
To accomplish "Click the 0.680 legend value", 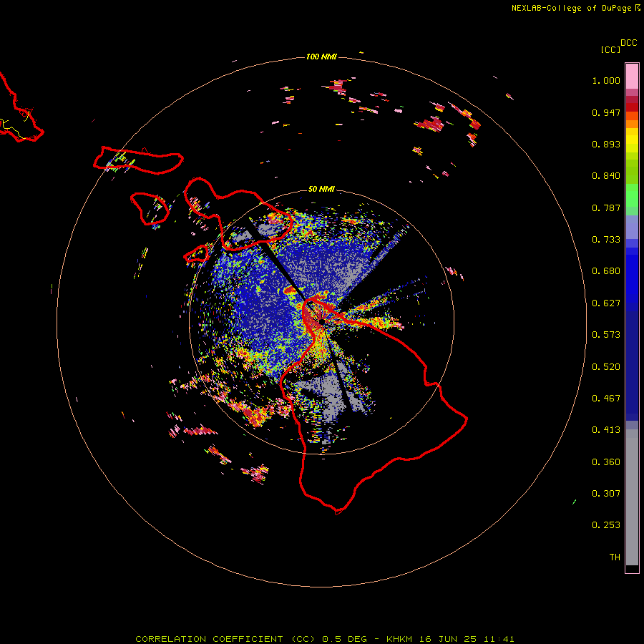I will [x=606, y=271].
